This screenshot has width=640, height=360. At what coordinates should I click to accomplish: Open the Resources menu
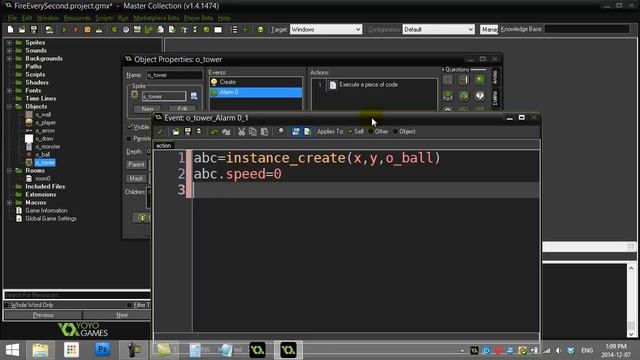(x=77, y=18)
